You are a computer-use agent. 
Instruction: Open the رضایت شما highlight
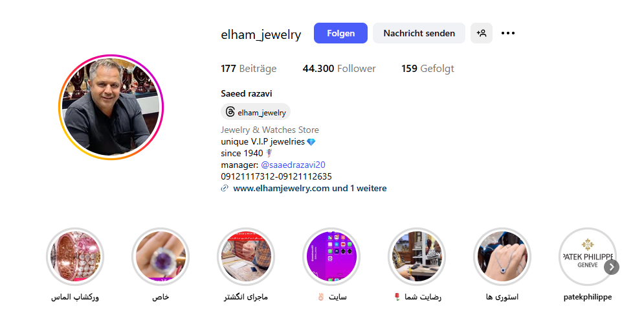pyautogui.click(x=416, y=257)
